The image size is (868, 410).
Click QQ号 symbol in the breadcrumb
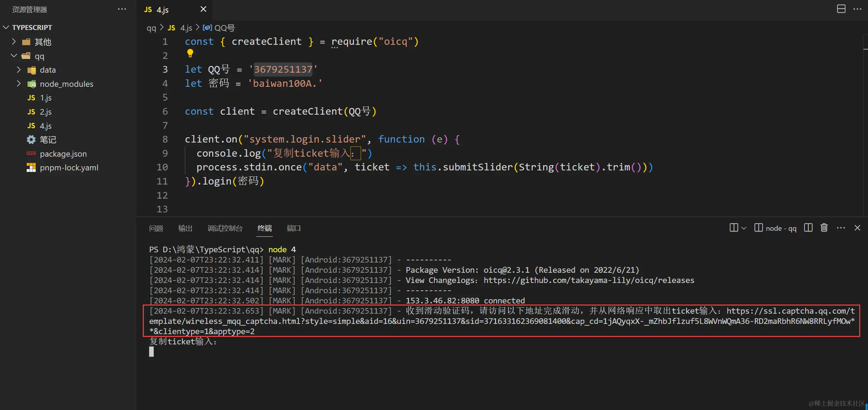224,28
